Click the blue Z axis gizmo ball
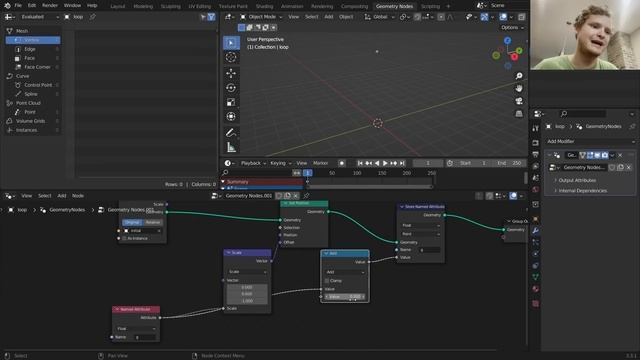The image size is (640, 360). [x=507, y=40]
